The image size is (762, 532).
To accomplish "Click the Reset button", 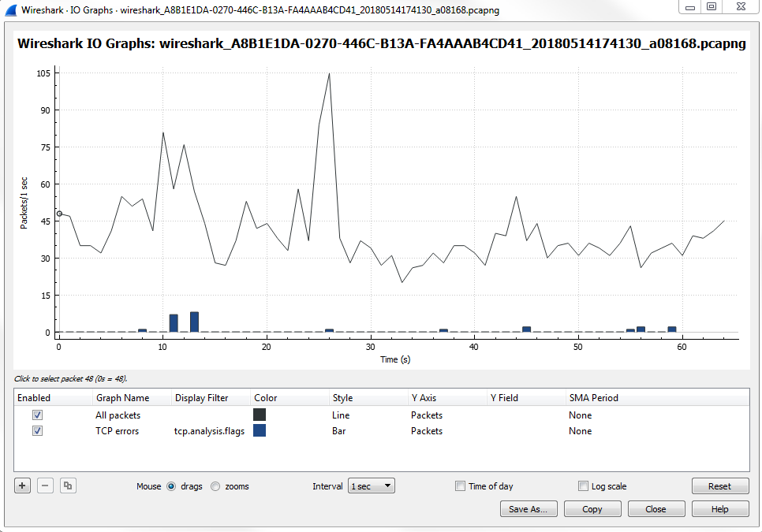I will pyautogui.click(x=719, y=486).
